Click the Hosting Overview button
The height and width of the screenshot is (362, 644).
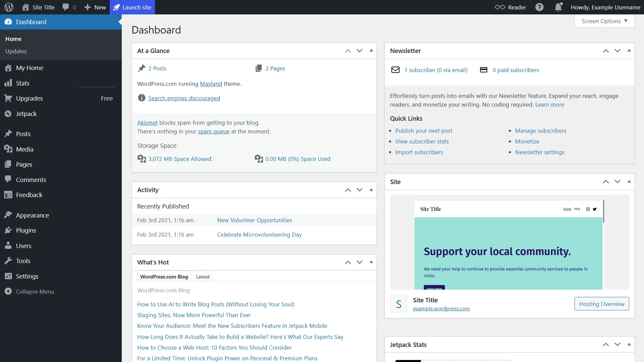click(601, 304)
